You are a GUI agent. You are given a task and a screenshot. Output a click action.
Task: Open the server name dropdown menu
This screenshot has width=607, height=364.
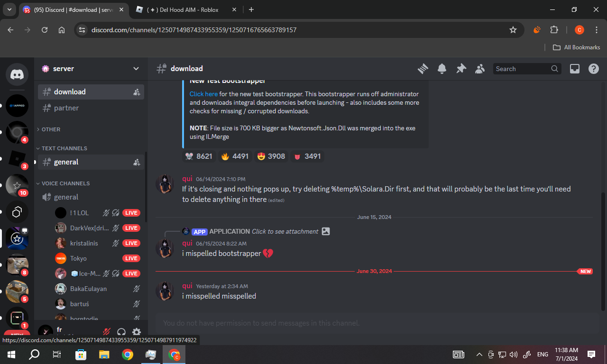click(91, 69)
